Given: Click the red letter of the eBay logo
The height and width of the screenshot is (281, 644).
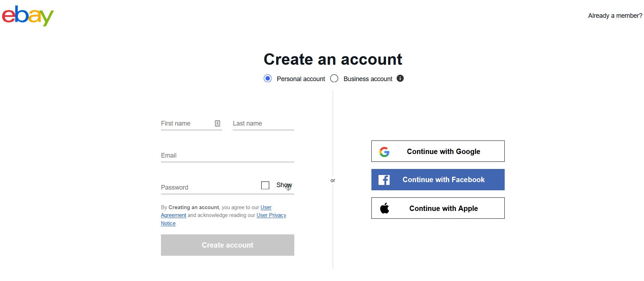Looking at the screenshot, I should point(8,15).
